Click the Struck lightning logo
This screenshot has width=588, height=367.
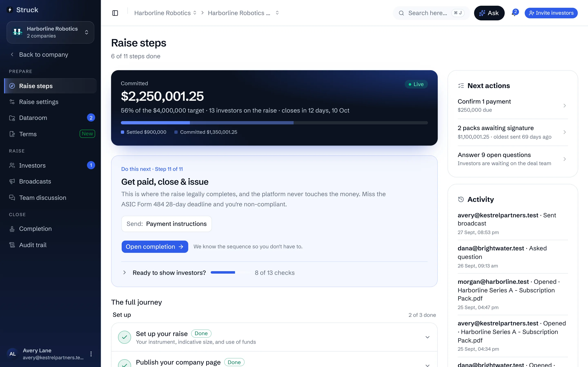tap(10, 10)
